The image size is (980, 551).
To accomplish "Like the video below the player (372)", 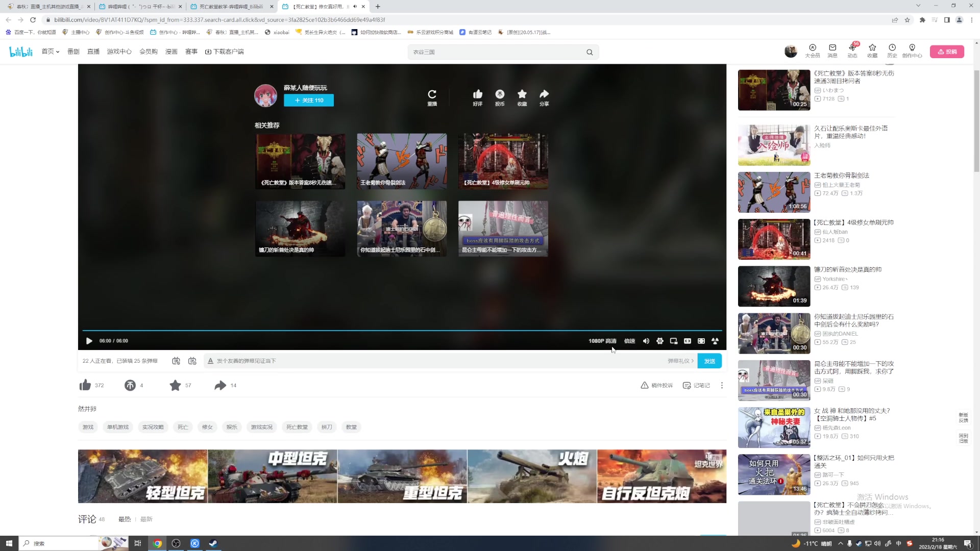I will pos(85,385).
